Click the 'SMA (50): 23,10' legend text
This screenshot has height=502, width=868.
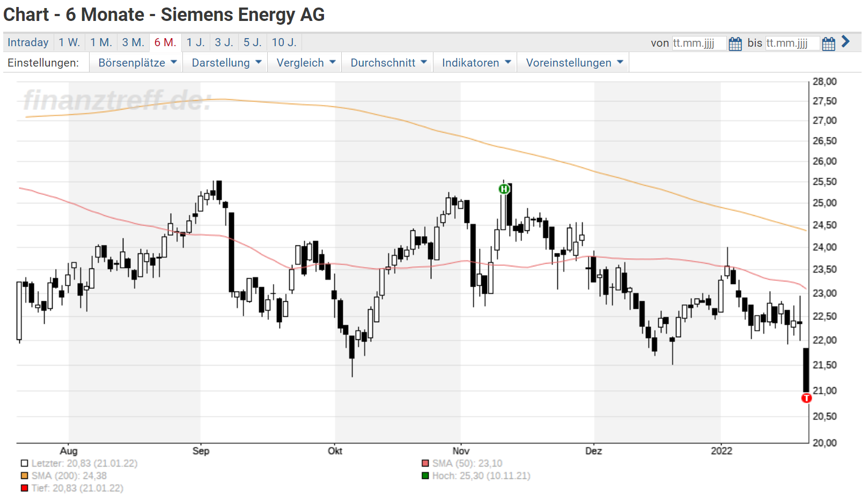(467, 463)
